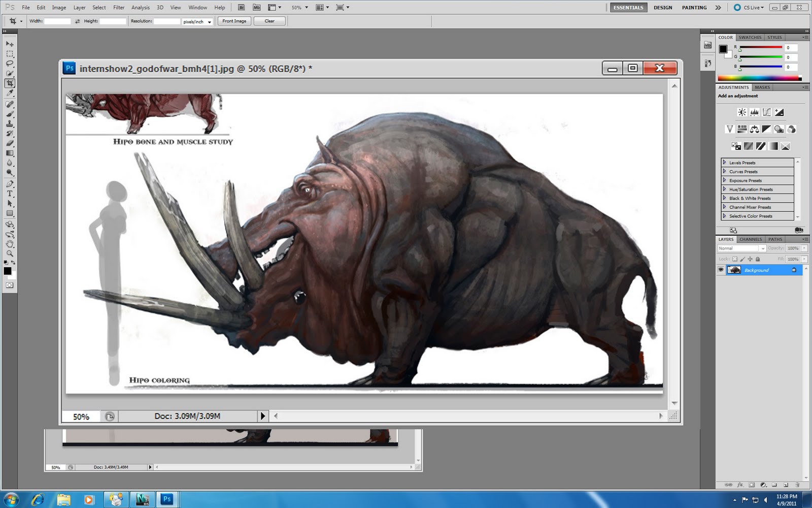The height and width of the screenshot is (508, 812).
Task: Select the Rectangular Marquee tool
Action: click(x=10, y=54)
